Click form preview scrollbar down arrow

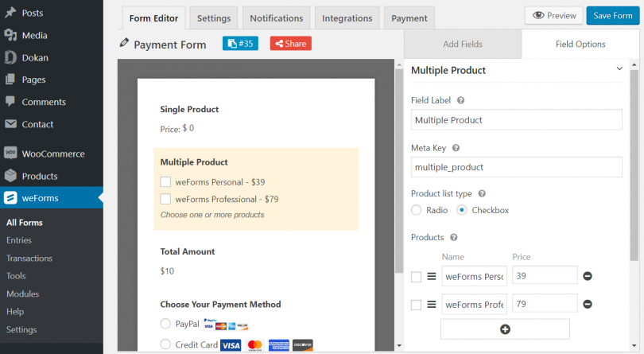[399, 346]
